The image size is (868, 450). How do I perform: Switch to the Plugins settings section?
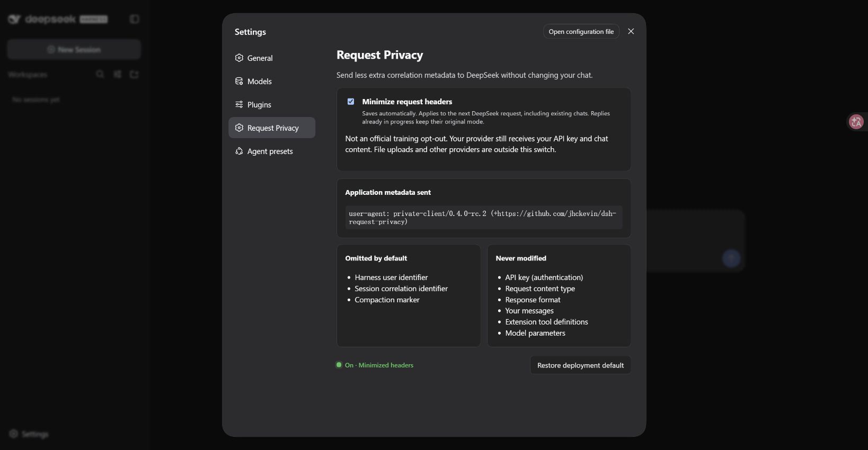click(272, 105)
